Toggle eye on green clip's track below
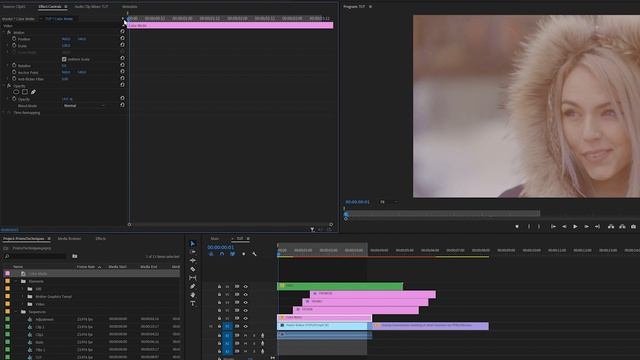 coord(246,294)
